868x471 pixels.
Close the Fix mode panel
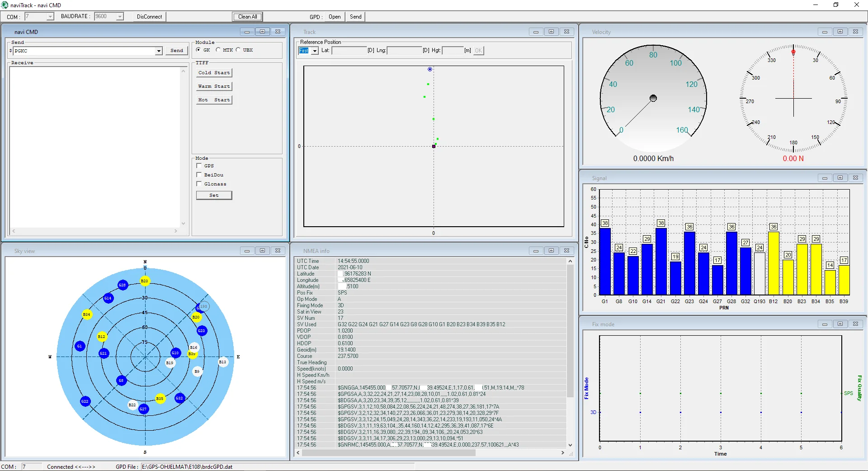(x=855, y=324)
